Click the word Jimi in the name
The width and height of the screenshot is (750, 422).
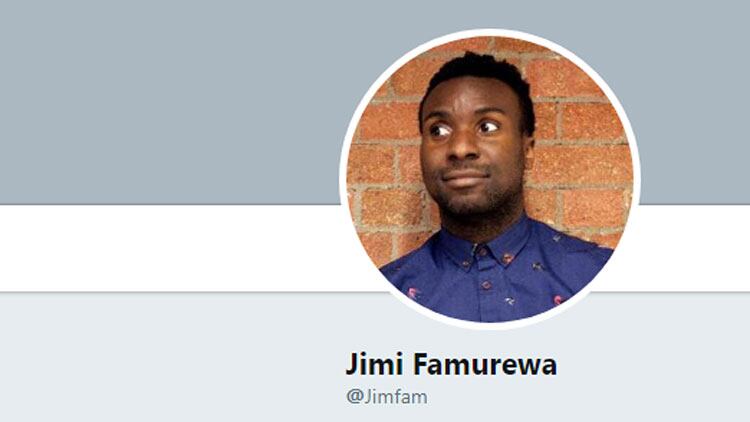[374, 364]
